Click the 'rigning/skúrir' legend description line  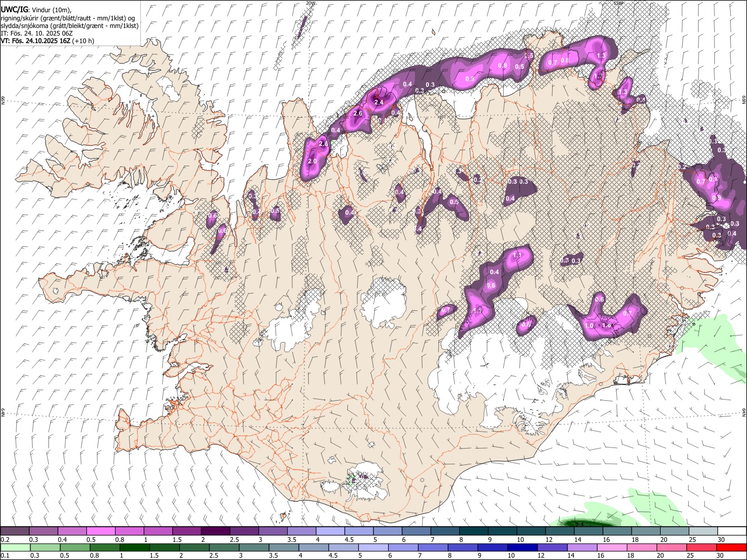tap(68, 18)
